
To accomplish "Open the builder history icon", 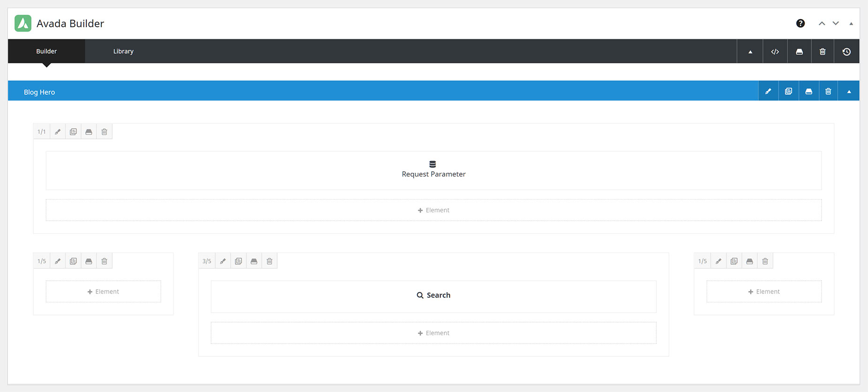I will [846, 52].
